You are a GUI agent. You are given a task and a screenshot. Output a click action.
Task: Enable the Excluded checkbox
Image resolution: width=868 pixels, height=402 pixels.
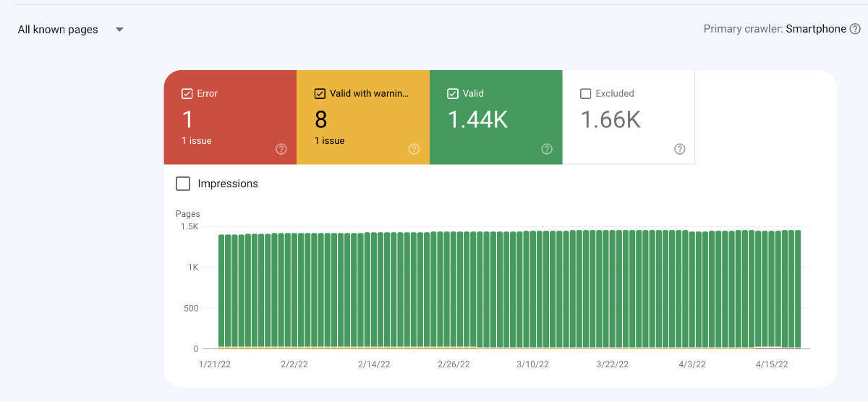586,93
